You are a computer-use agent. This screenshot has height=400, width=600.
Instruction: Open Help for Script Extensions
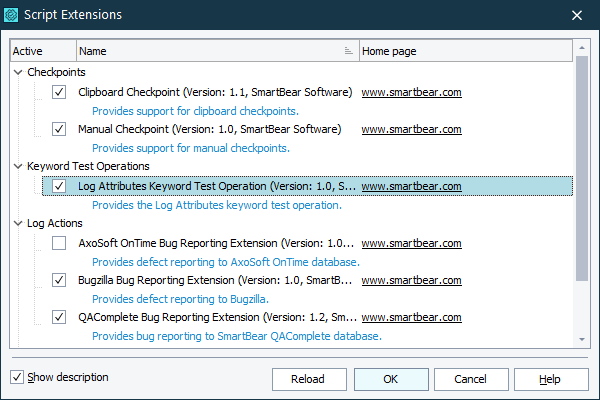tap(549, 379)
